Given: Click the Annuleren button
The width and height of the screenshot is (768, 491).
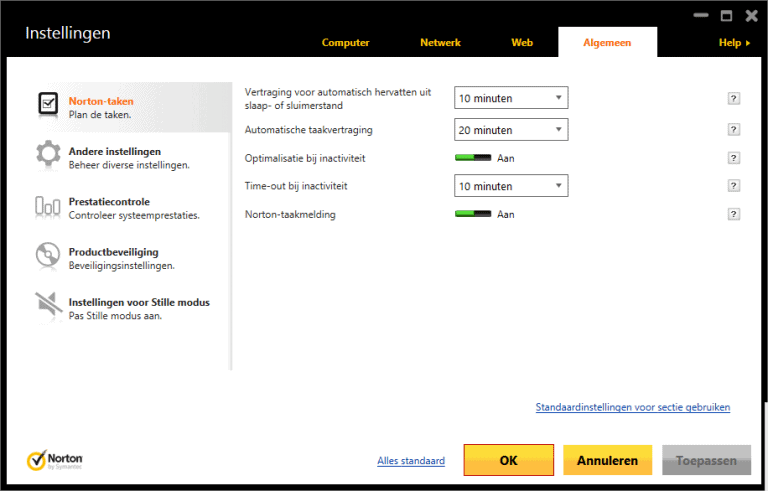Looking at the screenshot, I should click(607, 460).
